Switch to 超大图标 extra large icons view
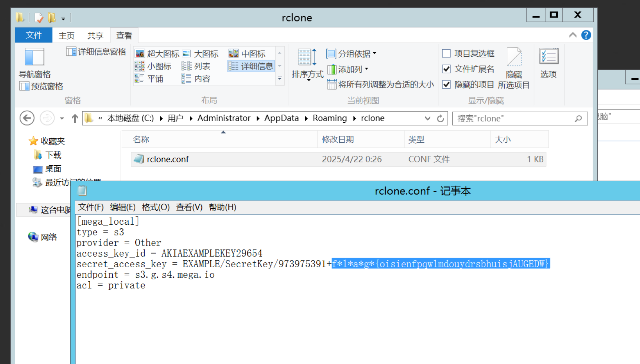The height and width of the screenshot is (364, 640). [157, 53]
